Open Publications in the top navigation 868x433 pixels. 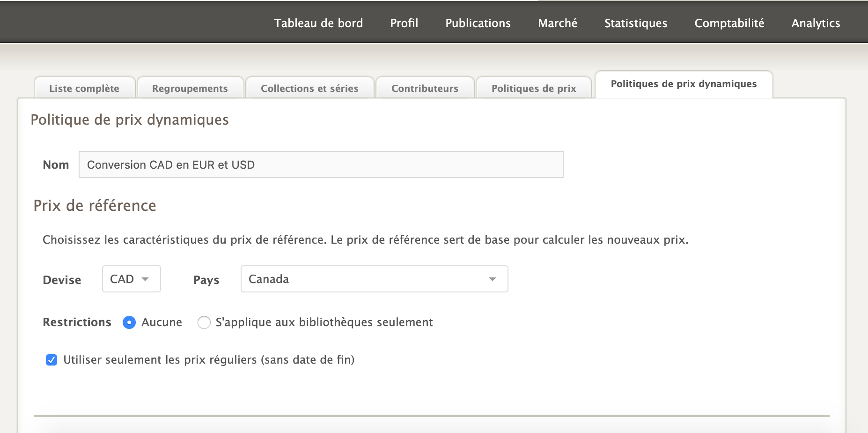pyautogui.click(x=478, y=23)
